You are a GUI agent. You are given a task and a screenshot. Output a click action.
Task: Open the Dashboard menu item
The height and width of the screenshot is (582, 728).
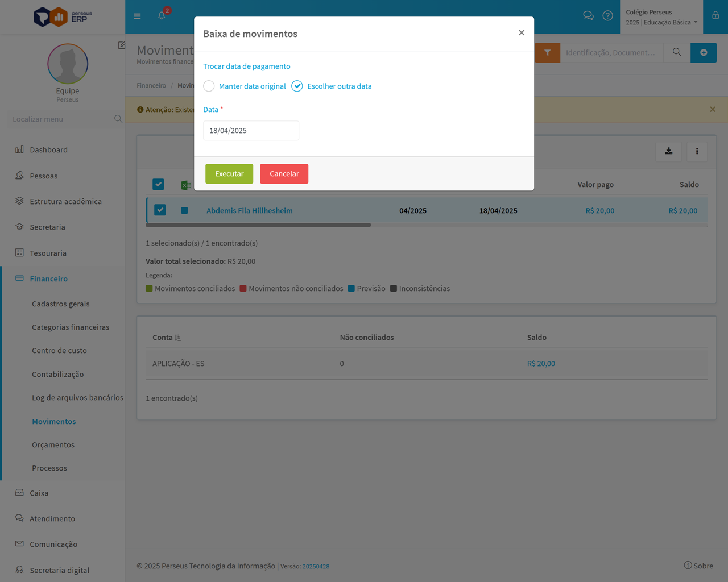pos(48,150)
